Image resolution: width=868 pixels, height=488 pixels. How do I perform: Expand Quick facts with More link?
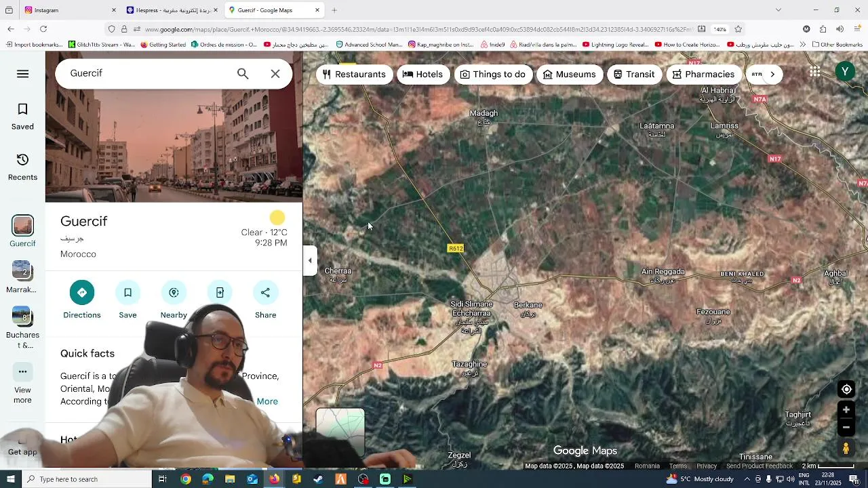coord(267,401)
